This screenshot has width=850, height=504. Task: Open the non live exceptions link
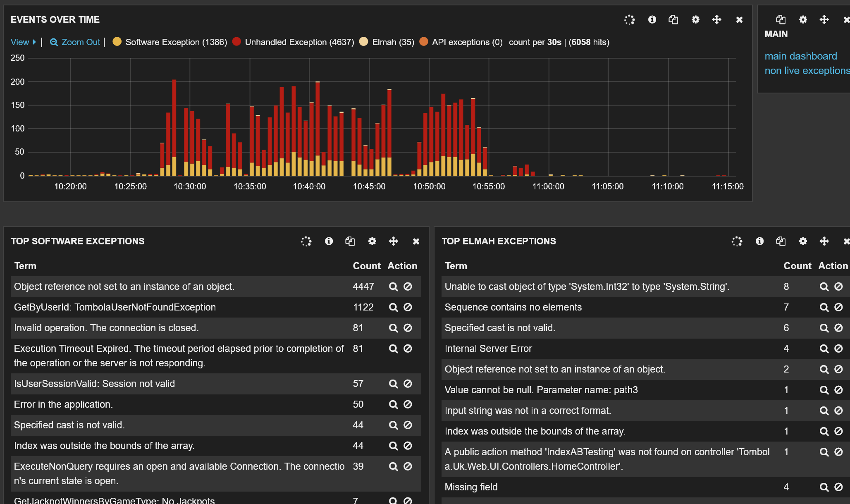tap(807, 71)
